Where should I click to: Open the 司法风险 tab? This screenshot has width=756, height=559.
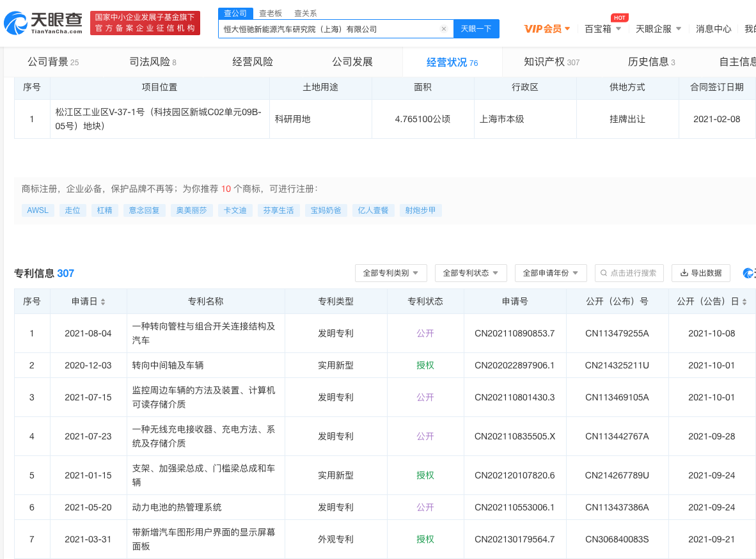click(x=153, y=62)
